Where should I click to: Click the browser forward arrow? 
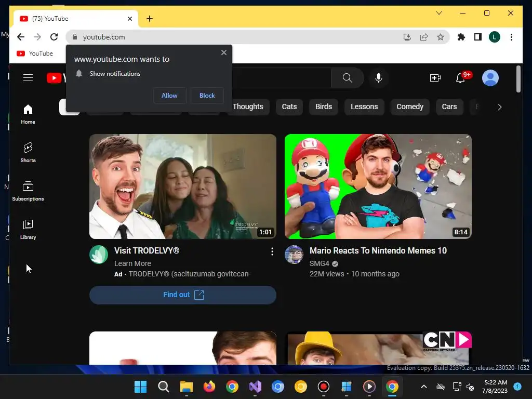click(37, 37)
